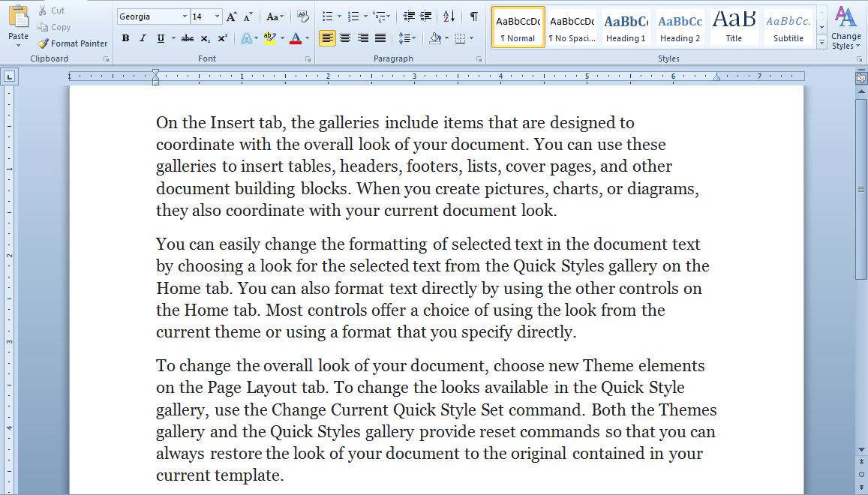The width and height of the screenshot is (868, 495).
Task: Apply italic formatting
Action: tap(142, 37)
